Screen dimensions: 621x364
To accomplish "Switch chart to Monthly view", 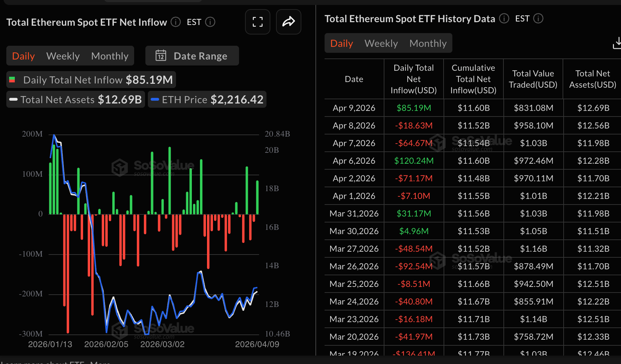I will click(x=109, y=56).
